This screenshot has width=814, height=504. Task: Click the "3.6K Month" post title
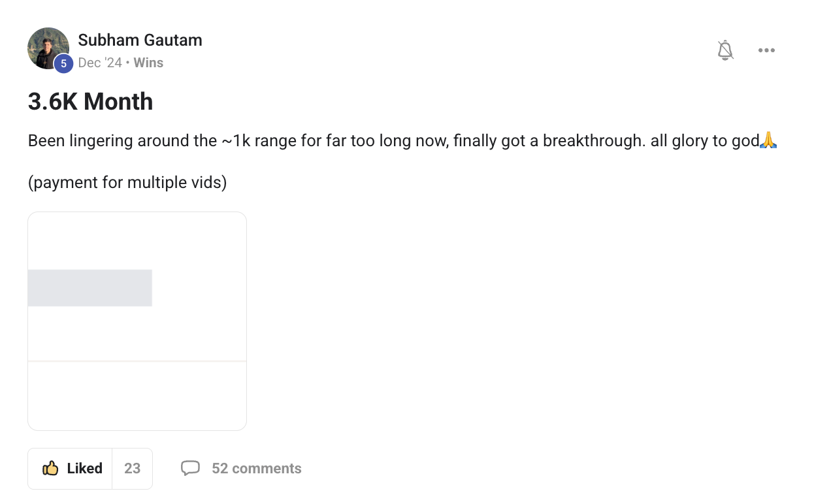click(90, 102)
